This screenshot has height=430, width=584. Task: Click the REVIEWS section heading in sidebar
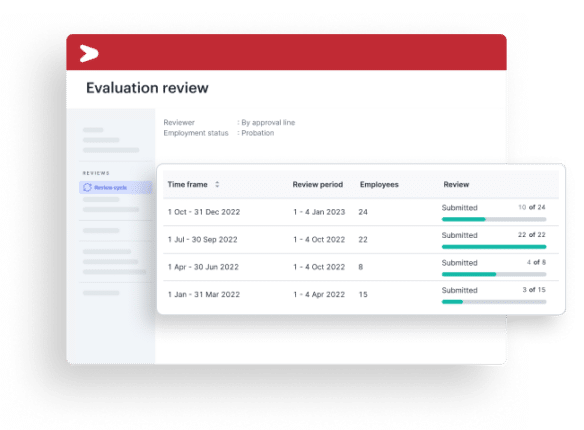pyautogui.click(x=96, y=173)
